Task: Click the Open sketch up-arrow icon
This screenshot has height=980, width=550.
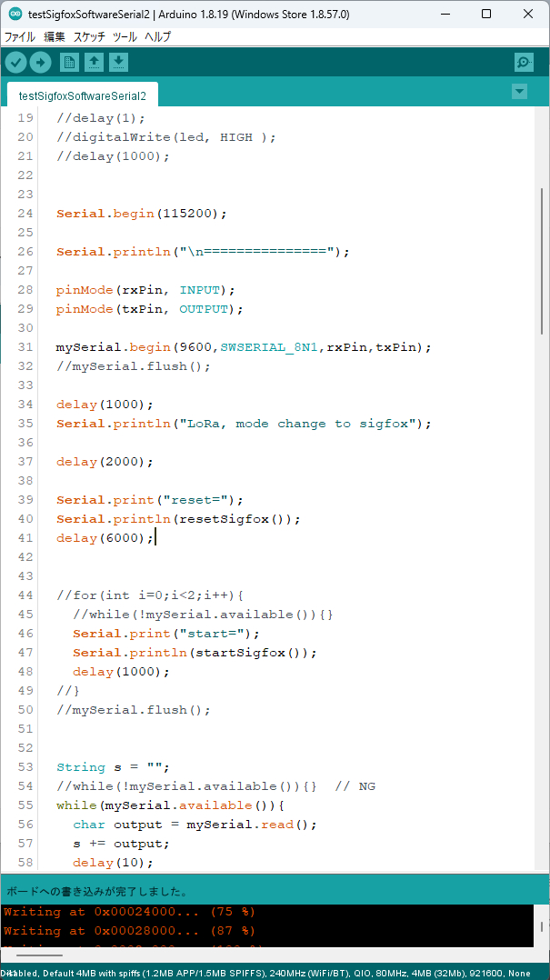Action: (x=94, y=62)
